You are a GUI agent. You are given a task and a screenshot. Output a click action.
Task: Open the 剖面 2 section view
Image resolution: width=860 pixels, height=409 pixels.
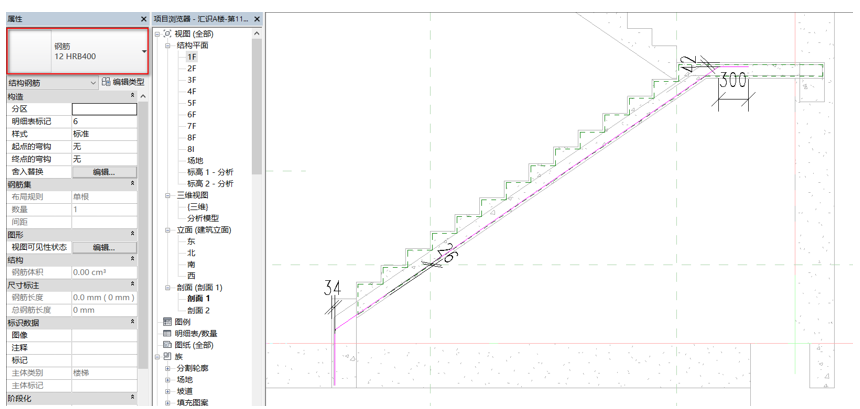(x=199, y=311)
